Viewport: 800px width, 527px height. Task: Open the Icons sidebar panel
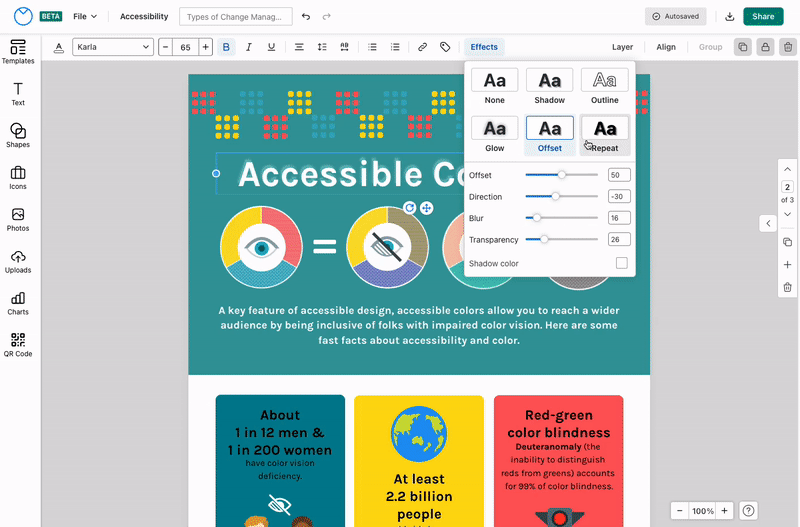click(x=18, y=178)
